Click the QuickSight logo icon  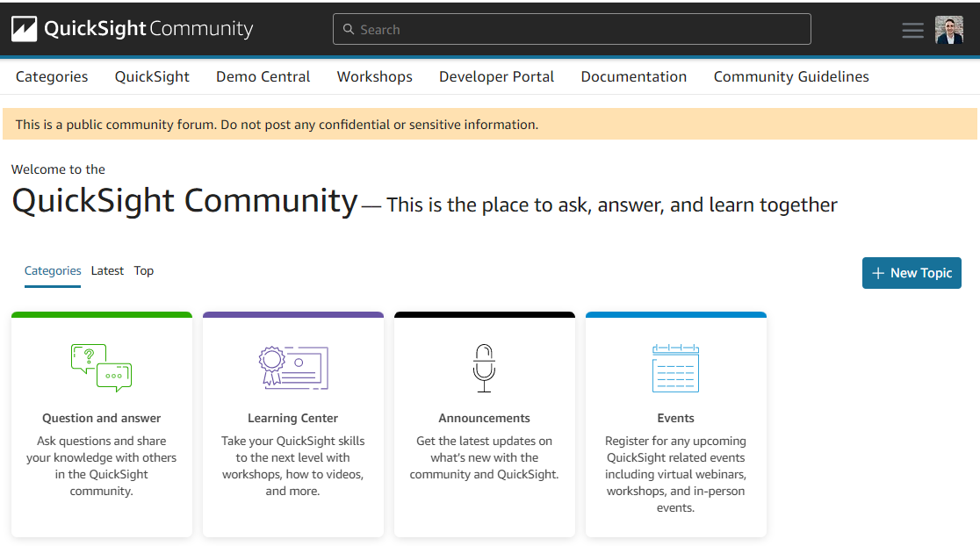click(x=25, y=29)
